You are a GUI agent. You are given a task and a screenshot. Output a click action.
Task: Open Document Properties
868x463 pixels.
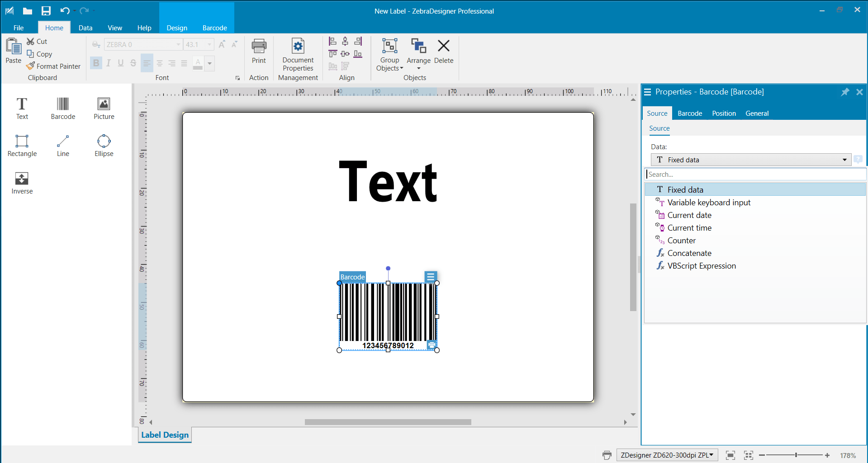pyautogui.click(x=298, y=54)
